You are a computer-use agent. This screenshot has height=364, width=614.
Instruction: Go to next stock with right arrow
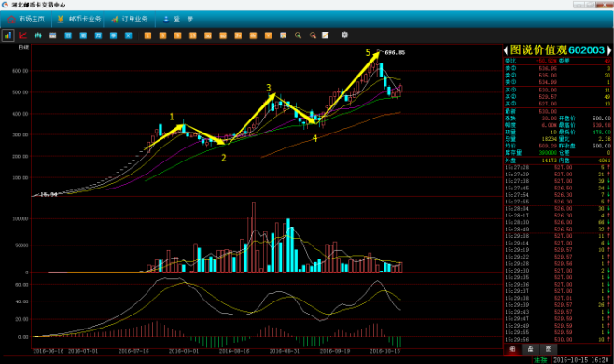609,50
